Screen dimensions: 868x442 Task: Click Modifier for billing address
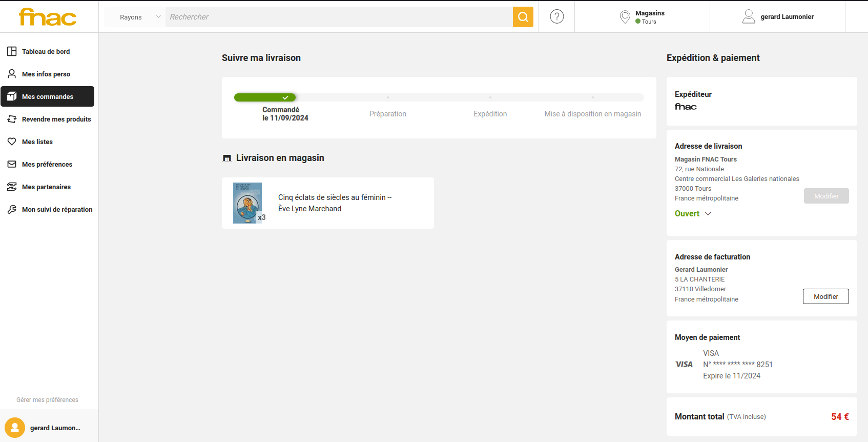tap(825, 296)
